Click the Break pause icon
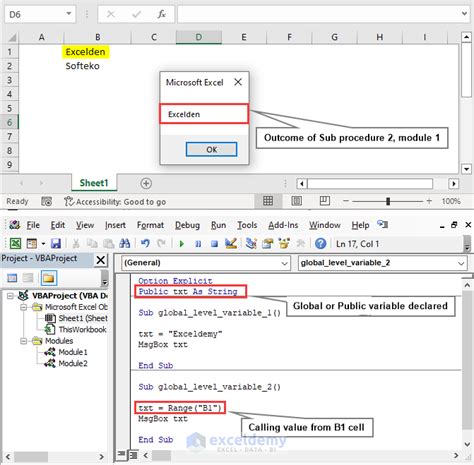Viewport: 474px width, 465px height. [x=198, y=244]
